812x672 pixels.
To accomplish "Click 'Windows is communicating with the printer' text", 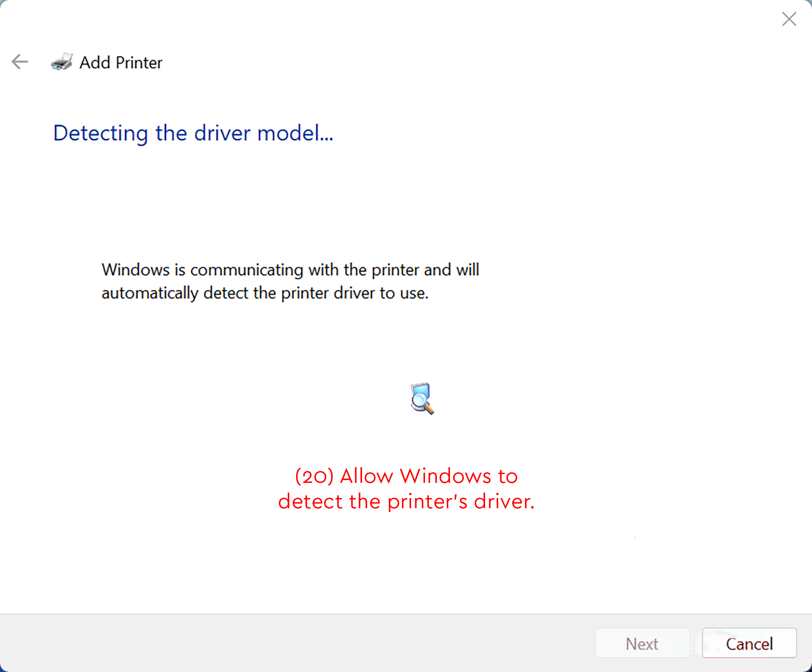I will (260, 270).
